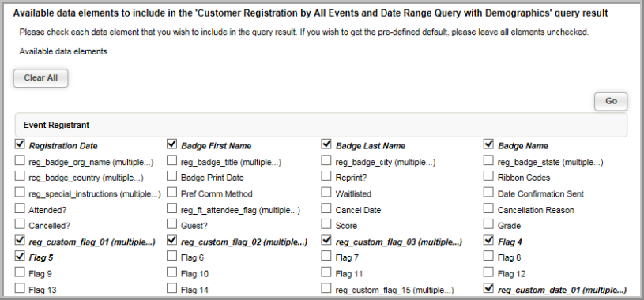
Task: Check the Pref Comm Method box
Action: pos(172,192)
